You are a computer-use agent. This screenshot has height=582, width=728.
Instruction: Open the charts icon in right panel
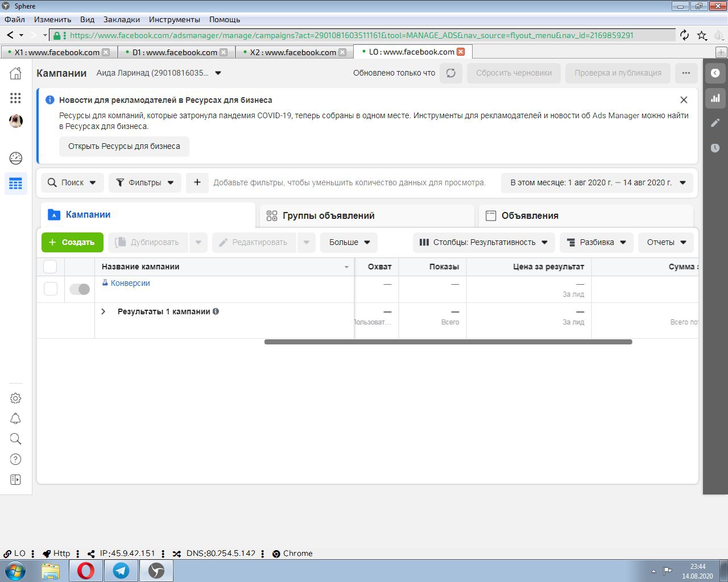click(x=715, y=98)
